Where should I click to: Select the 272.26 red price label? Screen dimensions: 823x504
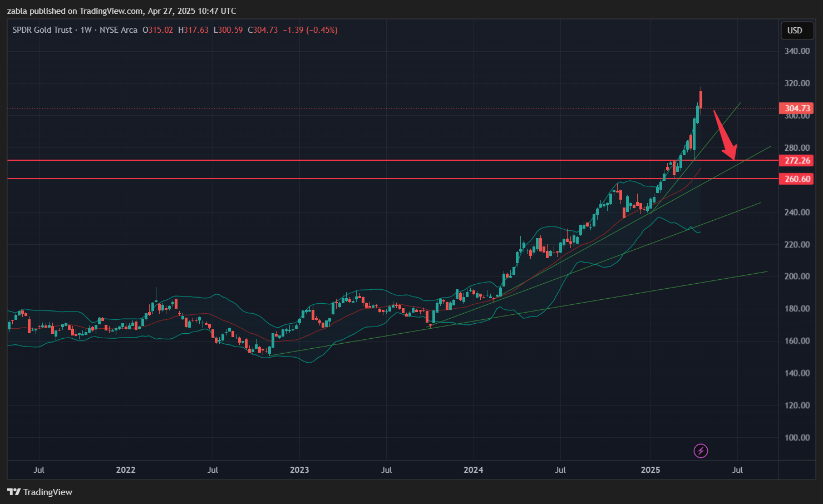click(797, 161)
